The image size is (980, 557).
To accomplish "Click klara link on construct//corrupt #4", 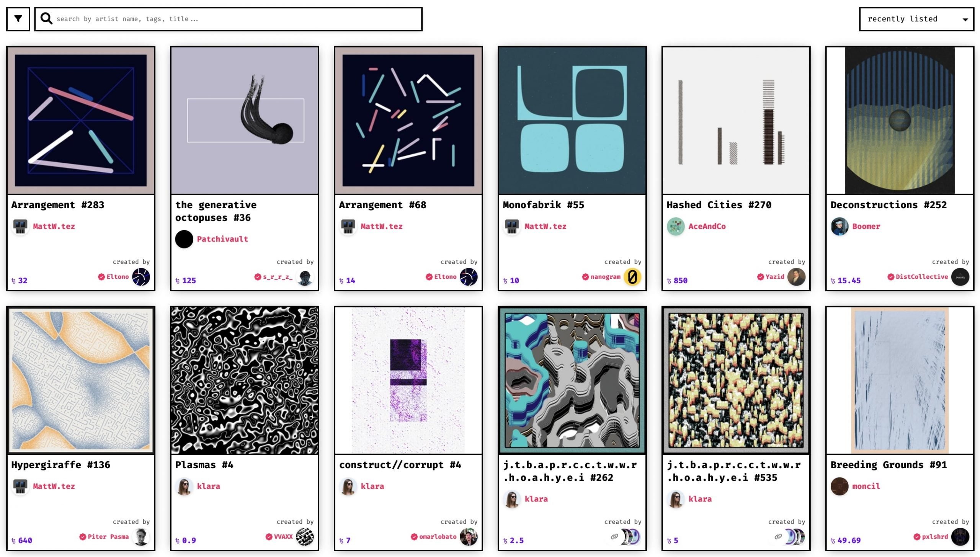I will click(x=373, y=486).
